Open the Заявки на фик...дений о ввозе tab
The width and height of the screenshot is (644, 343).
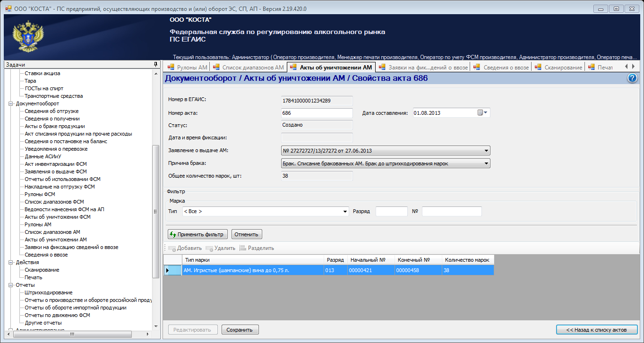coord(423,68)
